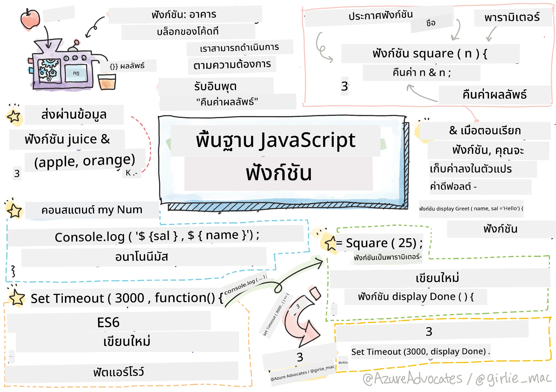Click the star beside คอนสแตนต์ my Num
Image resolution: width=556 pixels, height=392 pixels.
(x=15, y=211)
